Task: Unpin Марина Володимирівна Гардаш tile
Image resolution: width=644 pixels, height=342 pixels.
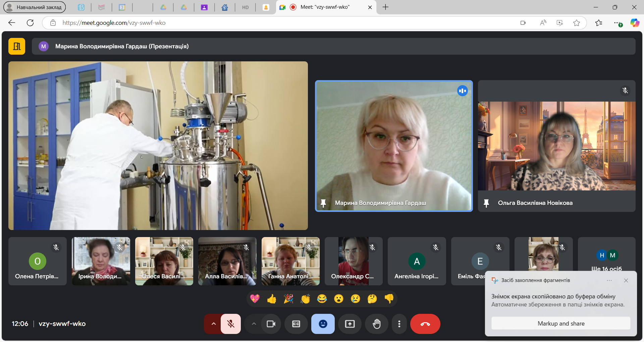Action: pos(323,203)
